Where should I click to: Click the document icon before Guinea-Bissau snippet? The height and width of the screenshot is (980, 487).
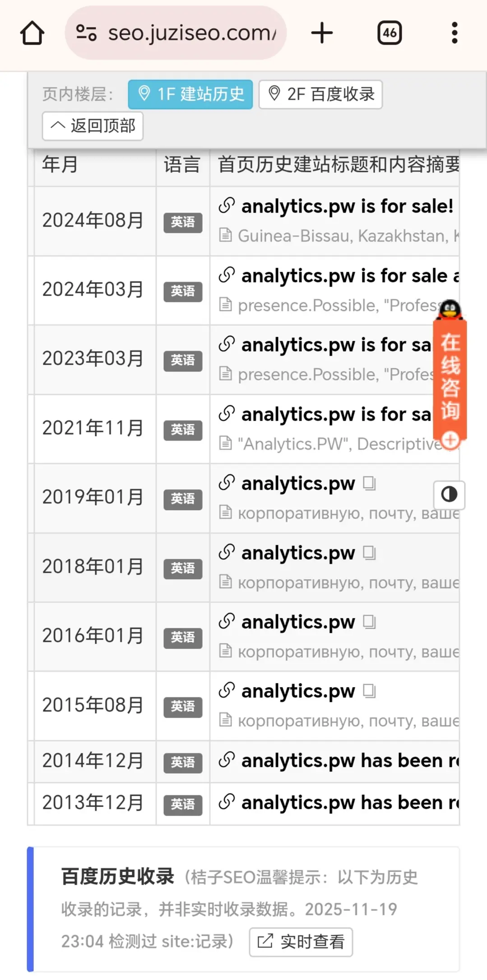click(226, 235)
